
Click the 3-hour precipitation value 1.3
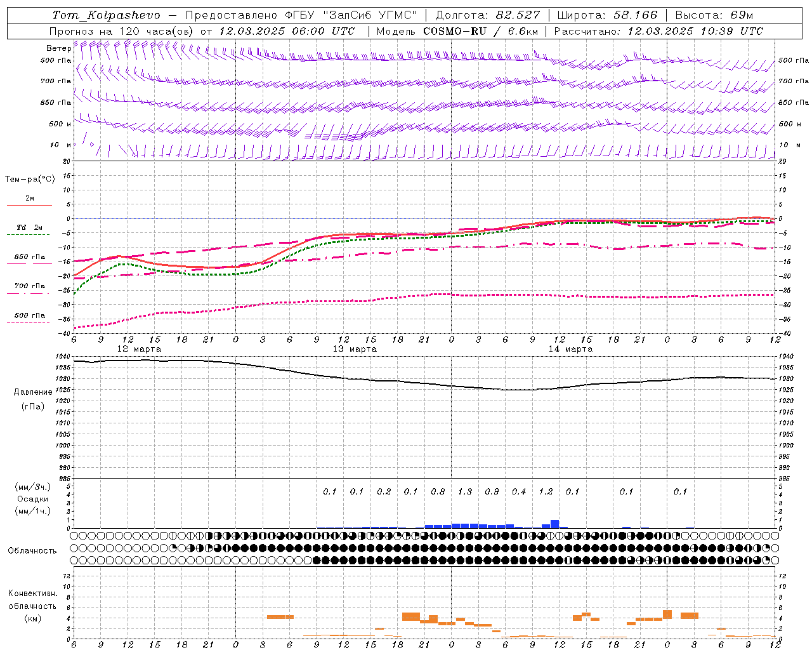pyautogui.click(x=465, y=492)
